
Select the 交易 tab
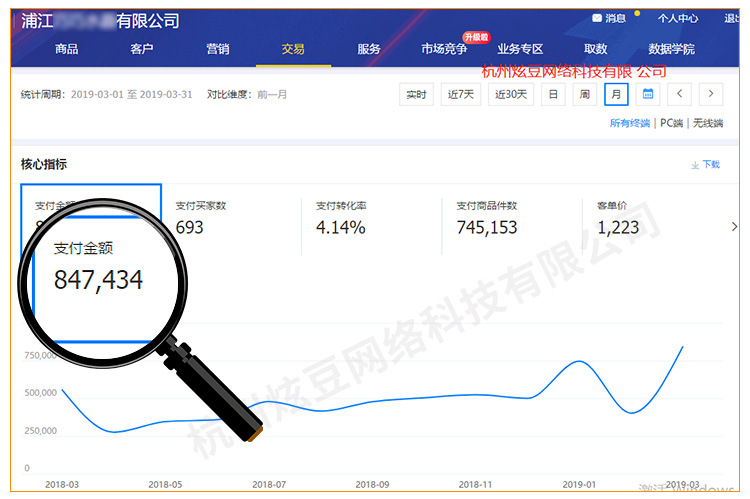click(293, 49)
